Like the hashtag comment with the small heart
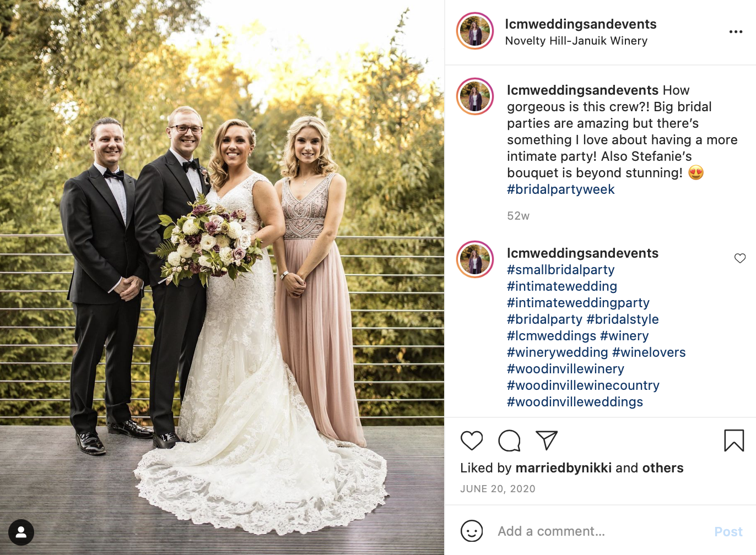756x555 pixels. coord(740,258)
